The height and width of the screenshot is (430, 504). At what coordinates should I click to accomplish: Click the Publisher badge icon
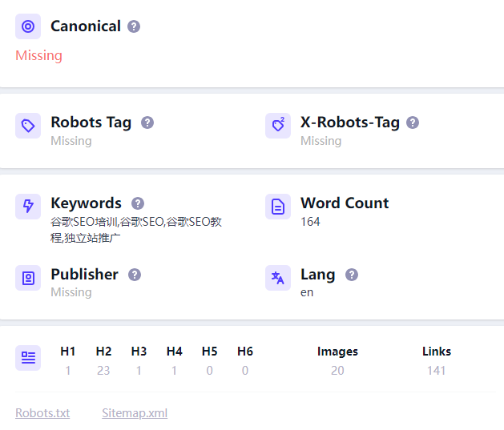point(28,278)
